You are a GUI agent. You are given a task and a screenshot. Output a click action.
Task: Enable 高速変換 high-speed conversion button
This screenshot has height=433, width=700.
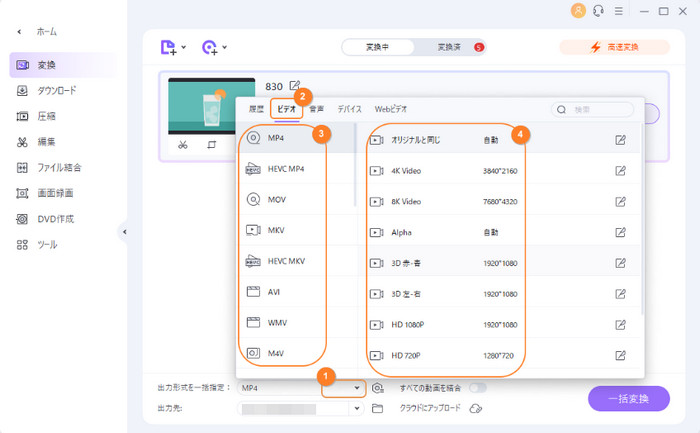click(x=614, y=47)
